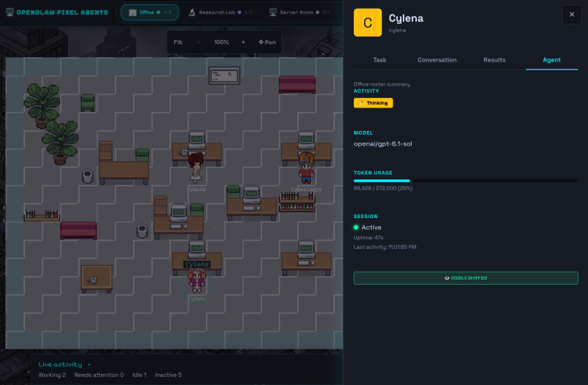Zoom out with the minus button

200,42
